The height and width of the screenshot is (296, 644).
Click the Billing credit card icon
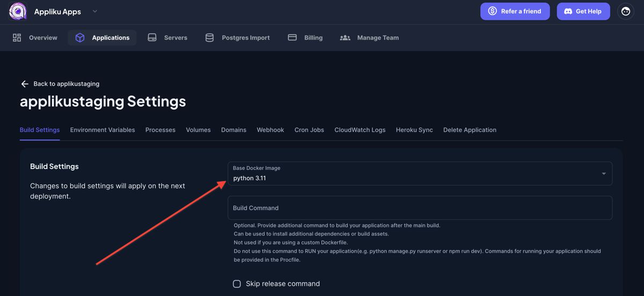(292, 38)
